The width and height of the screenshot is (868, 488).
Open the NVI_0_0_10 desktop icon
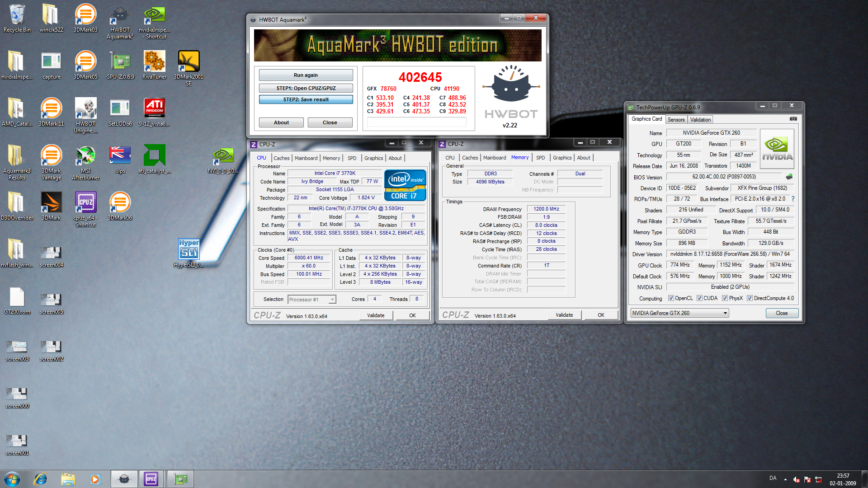point(223,159)
